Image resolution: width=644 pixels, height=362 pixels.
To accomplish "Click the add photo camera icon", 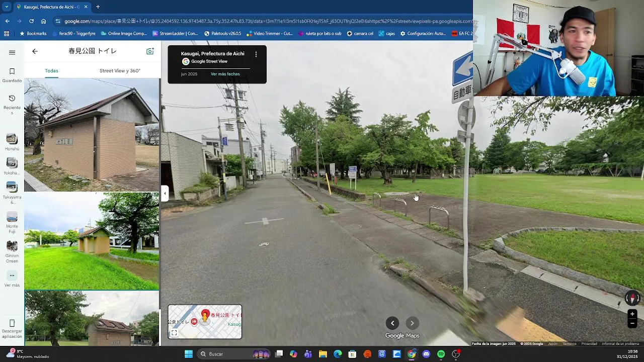I will click(x=150, y=51).
